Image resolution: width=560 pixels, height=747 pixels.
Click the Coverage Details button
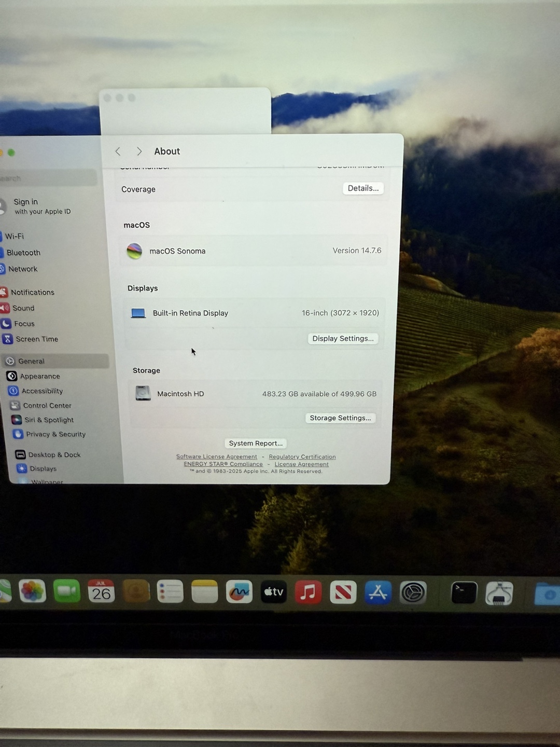(363, 188)
